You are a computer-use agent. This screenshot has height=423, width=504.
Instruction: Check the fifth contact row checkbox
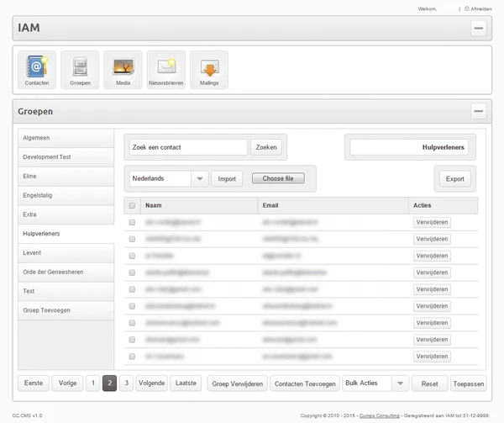coord(132,289)
